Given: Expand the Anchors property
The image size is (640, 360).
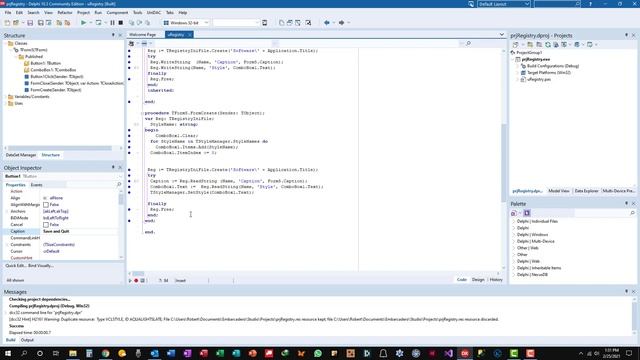Looking at the screenshot, I should [x=7, y=211].
